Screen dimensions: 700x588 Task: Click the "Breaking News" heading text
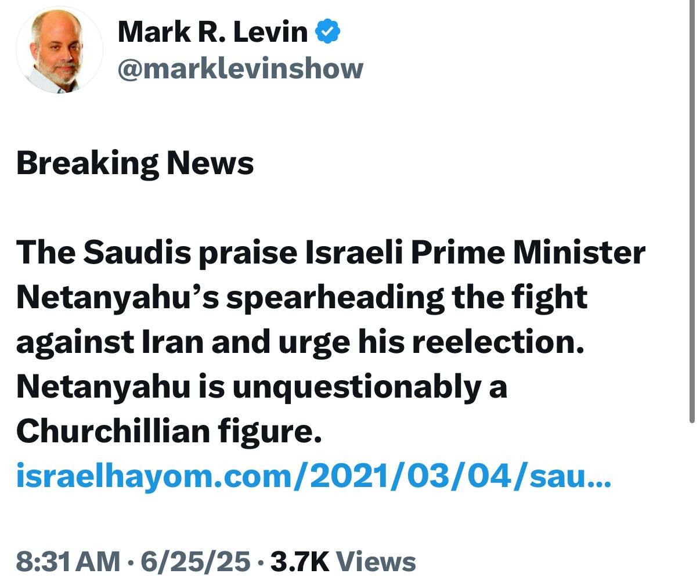tap(135, 163)
